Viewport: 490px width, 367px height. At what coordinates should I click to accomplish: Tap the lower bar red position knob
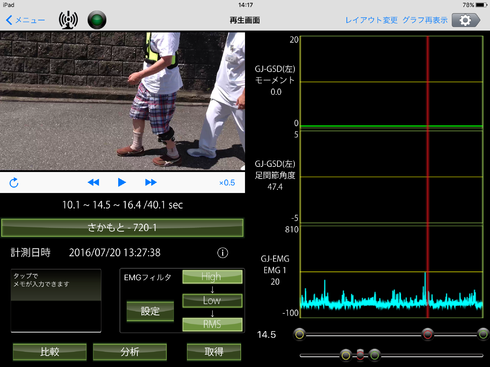tap(360, 355)
